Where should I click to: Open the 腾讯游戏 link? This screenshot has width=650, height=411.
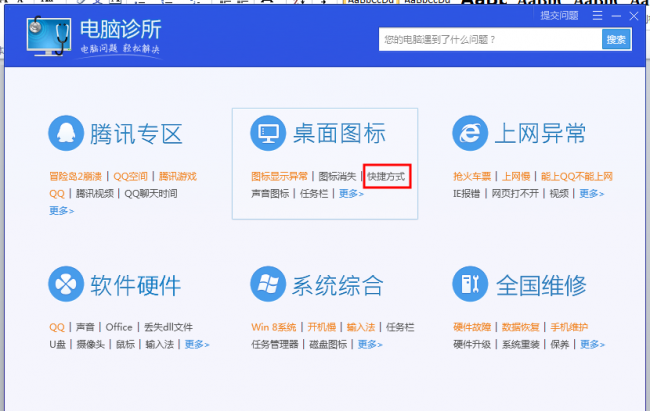coord(178,176)
